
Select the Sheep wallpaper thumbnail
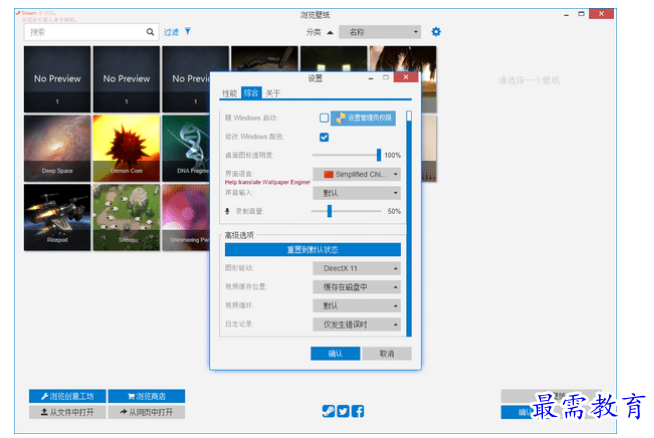[x=126, y=217]
